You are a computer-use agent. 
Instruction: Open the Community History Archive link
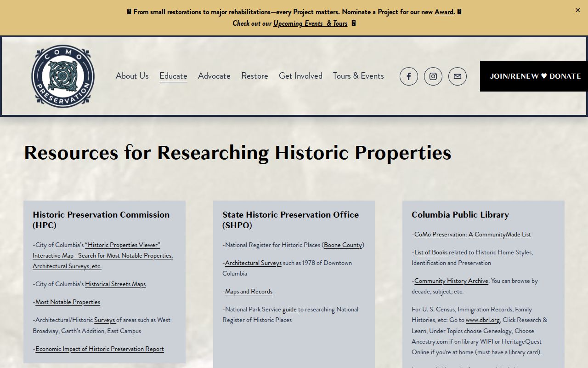[451, 281]
